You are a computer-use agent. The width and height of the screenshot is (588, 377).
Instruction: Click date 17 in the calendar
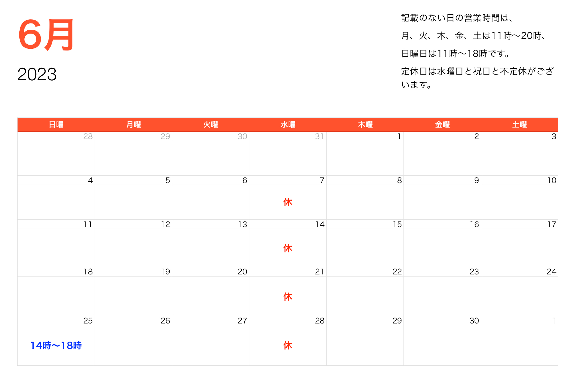(552, 224)
